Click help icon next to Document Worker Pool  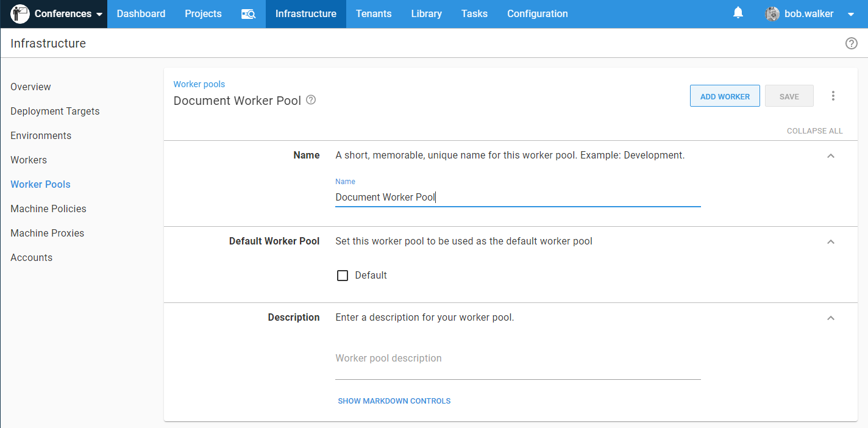(x=311, y=100)
